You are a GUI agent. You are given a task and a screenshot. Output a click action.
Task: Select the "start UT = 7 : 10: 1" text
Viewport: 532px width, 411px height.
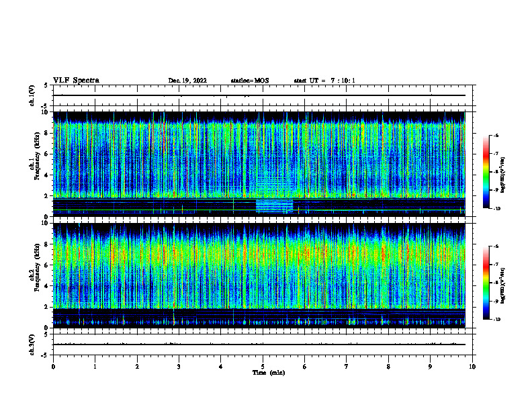[324, 81]
